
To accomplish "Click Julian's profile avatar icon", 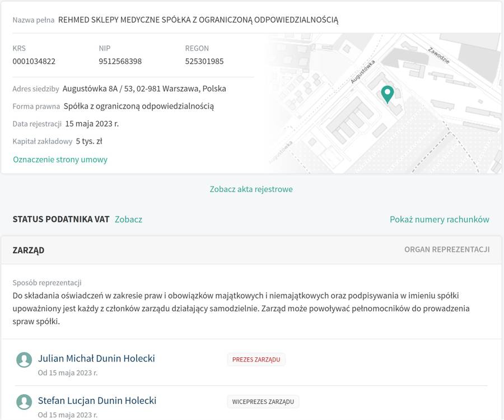I will pos(24,360).
